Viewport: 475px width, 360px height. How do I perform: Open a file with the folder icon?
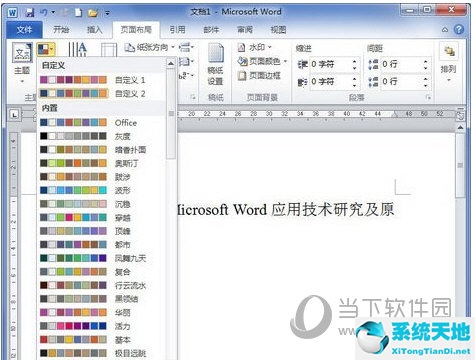pos(93,13)
